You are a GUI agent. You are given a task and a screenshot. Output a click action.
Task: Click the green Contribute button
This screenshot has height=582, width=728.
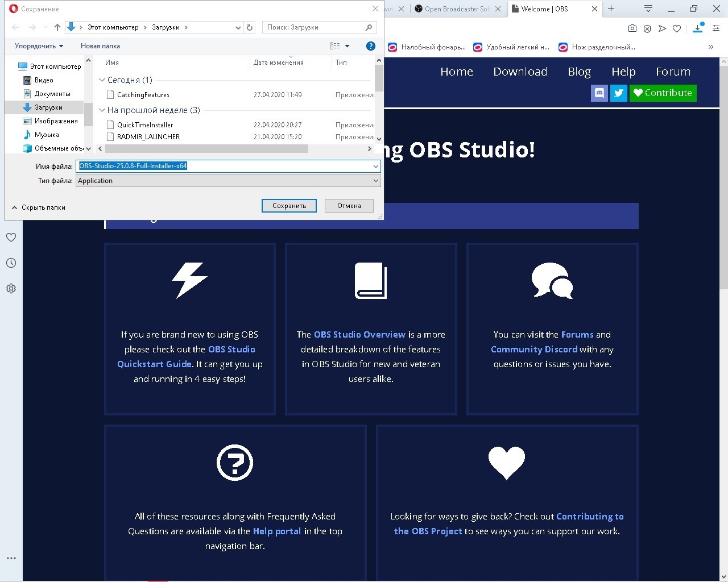(663, 93)
